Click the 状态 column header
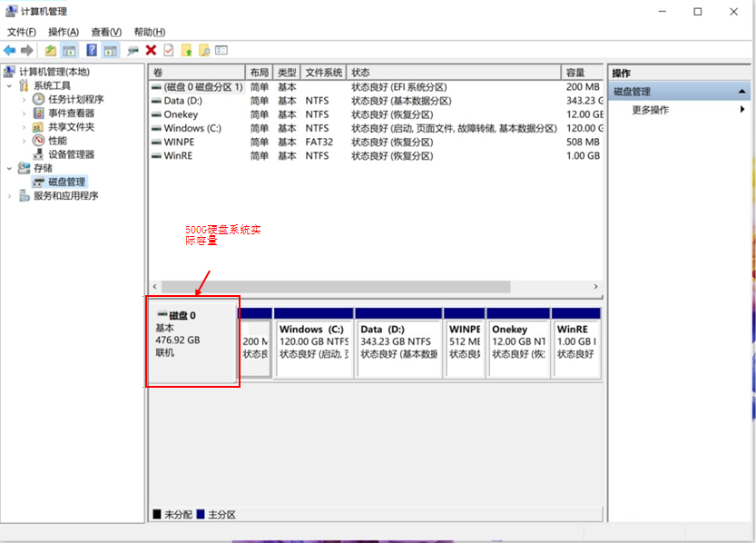Image resolution: width=756 pixels, height=543 pixels. tap(454, 73)
